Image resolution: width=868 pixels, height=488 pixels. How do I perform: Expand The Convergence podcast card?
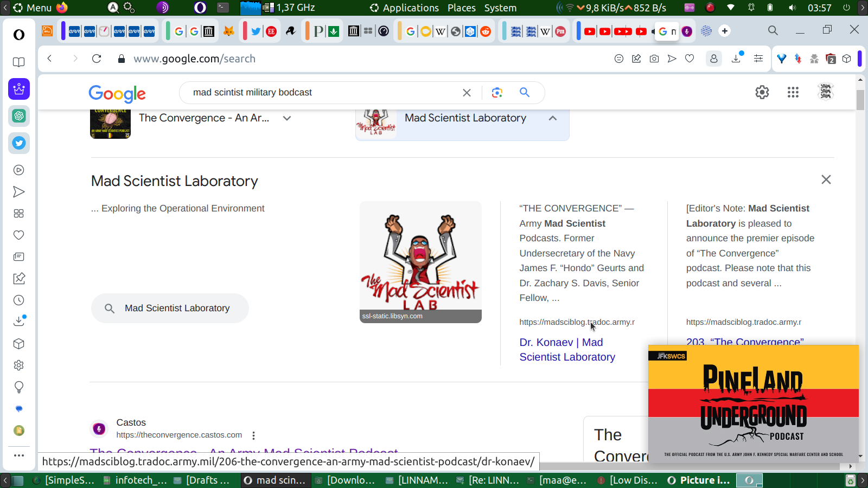(287, 118)
